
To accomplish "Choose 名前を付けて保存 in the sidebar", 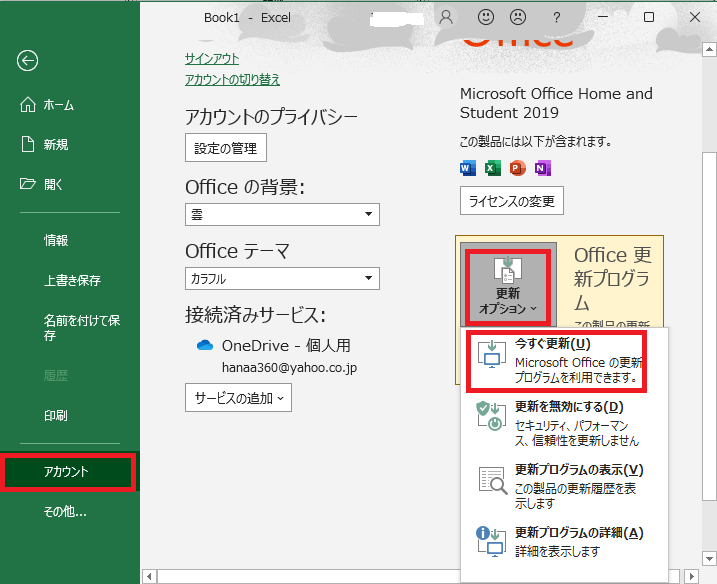I will [82, 327].
